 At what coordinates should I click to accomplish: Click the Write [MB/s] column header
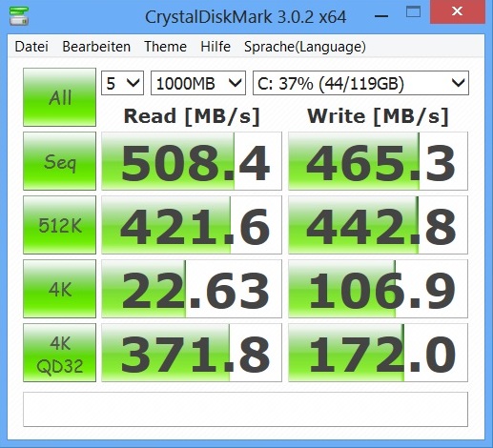pyautogui.click(x=378, y=116)
